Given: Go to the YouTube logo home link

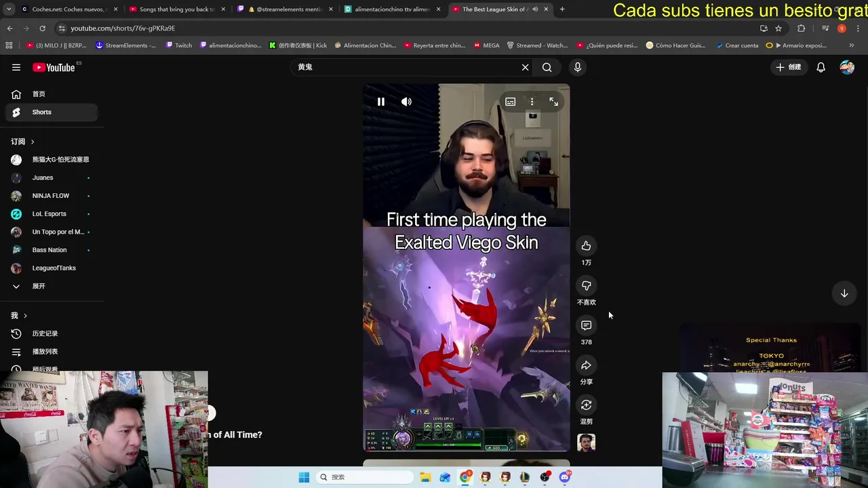Looking at the screenshot, I should click(x=54, y=67).
